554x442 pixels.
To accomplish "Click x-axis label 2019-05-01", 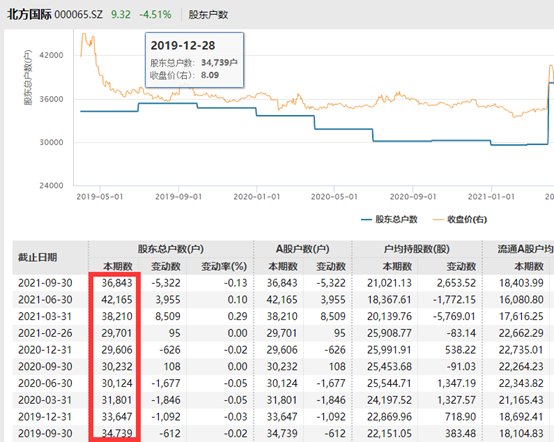I will click(x=100, y=196).
